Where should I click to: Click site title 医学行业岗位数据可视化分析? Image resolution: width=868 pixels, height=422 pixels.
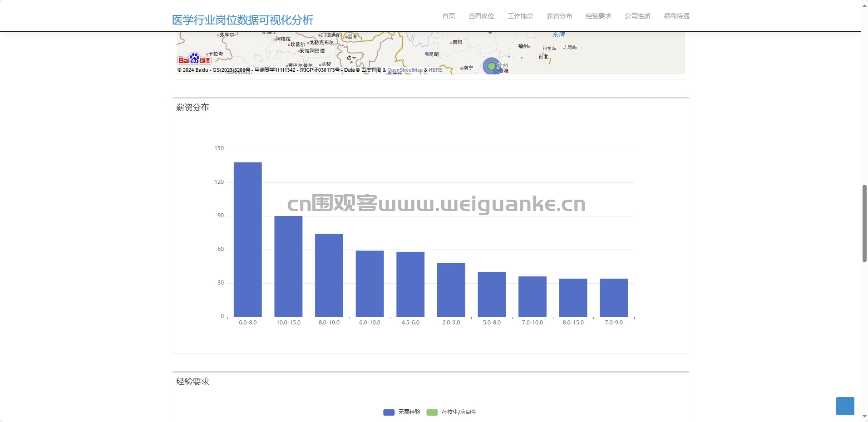242,20
